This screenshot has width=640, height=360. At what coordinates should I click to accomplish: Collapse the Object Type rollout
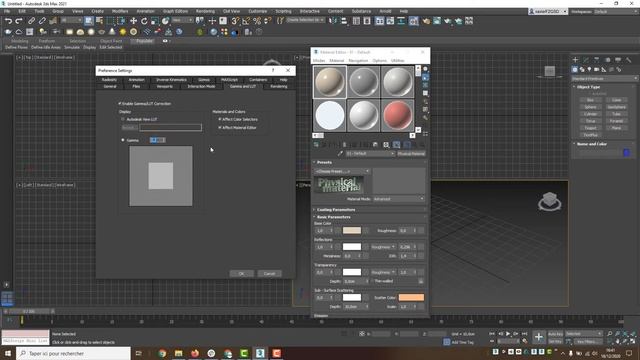click(588, 87)
